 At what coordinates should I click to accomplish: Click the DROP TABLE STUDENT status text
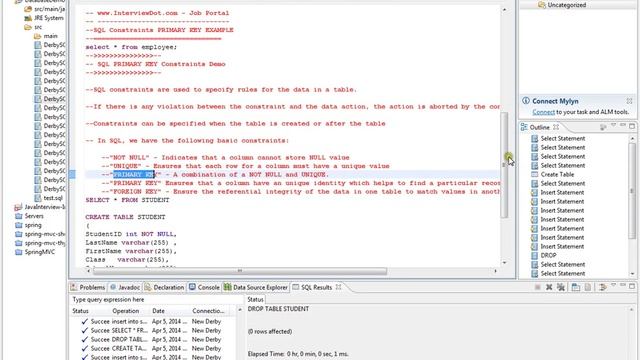(x=278, y=309)
